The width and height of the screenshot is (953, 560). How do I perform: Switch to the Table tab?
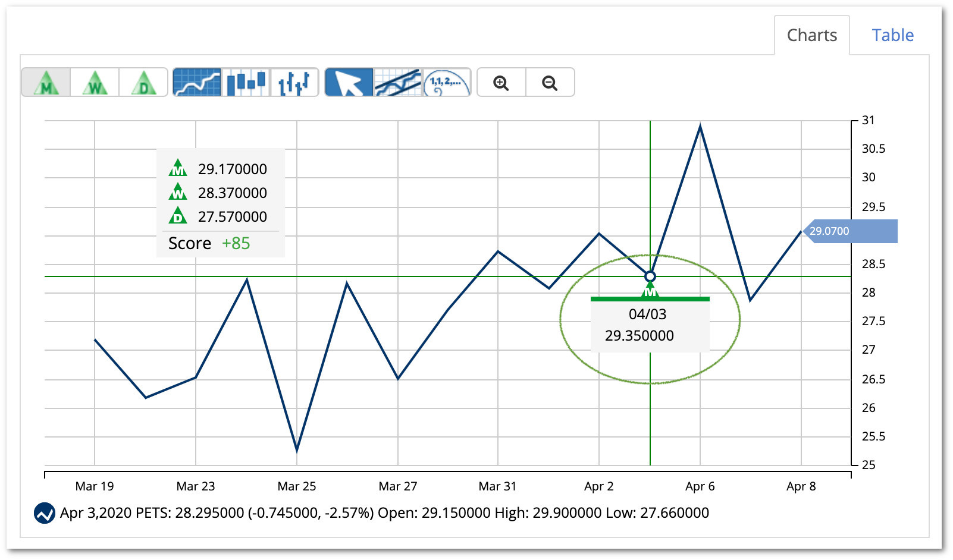click(892, 35)
